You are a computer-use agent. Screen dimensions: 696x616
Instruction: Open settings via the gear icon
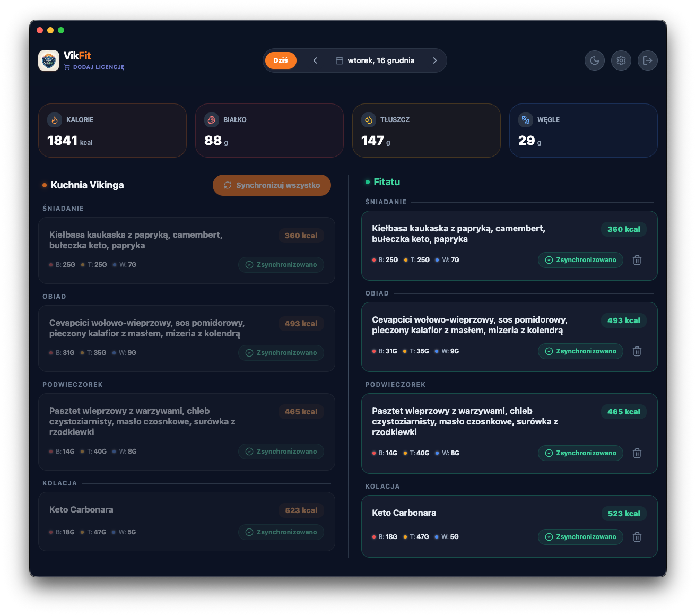621,60
